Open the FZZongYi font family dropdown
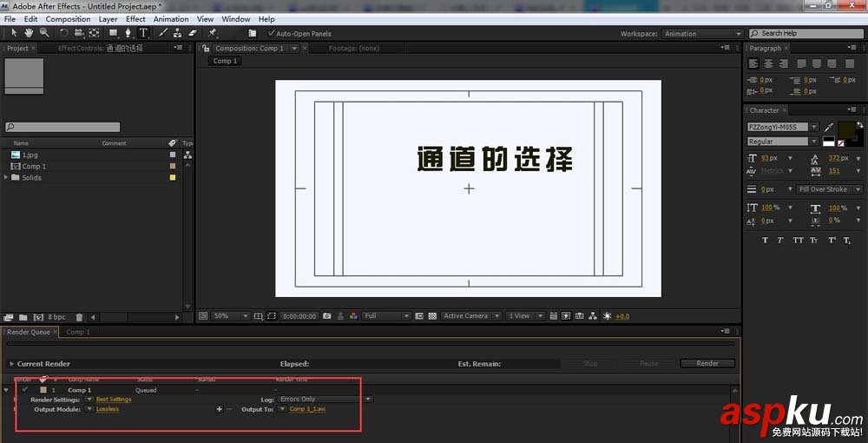This screenshot has height=443, width=868. point(783,127)
